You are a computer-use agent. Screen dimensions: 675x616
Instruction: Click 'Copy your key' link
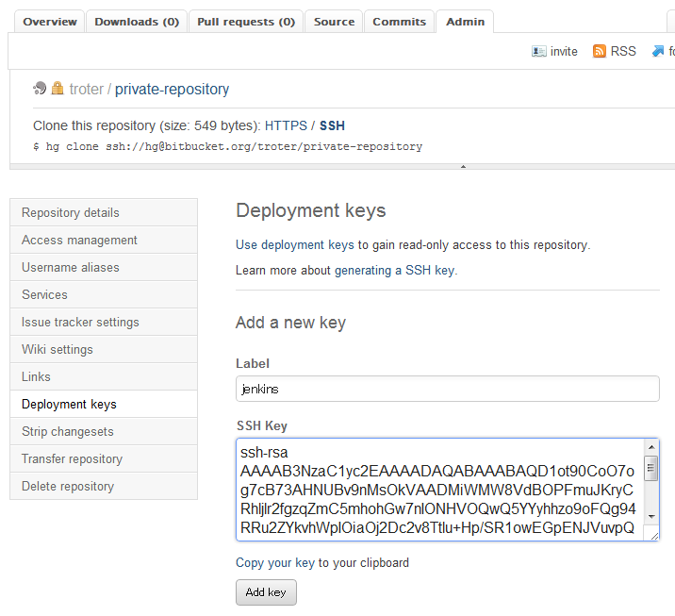pyautogui.click(x=275, y=562)
